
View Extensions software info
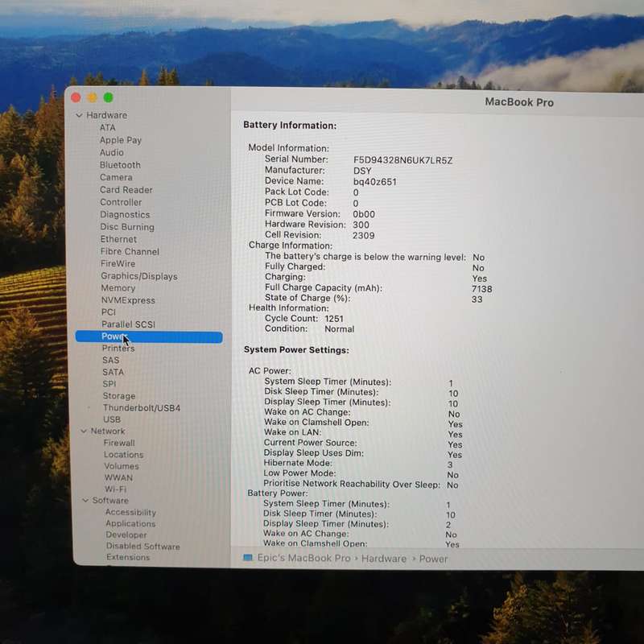pyautogui.click(x=128, y=557)
